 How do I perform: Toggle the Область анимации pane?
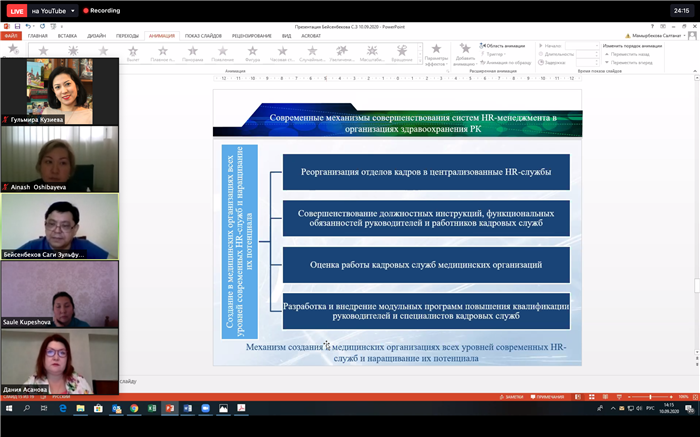point(504,46)
